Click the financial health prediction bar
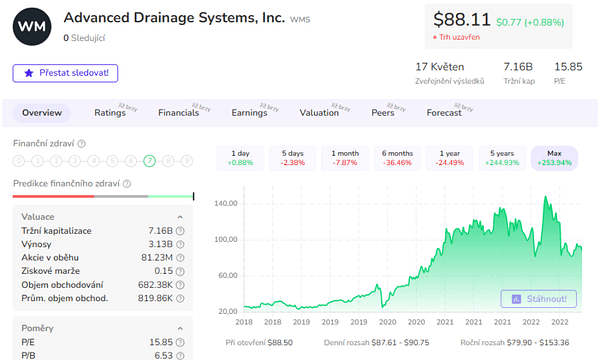 (103, 196)
